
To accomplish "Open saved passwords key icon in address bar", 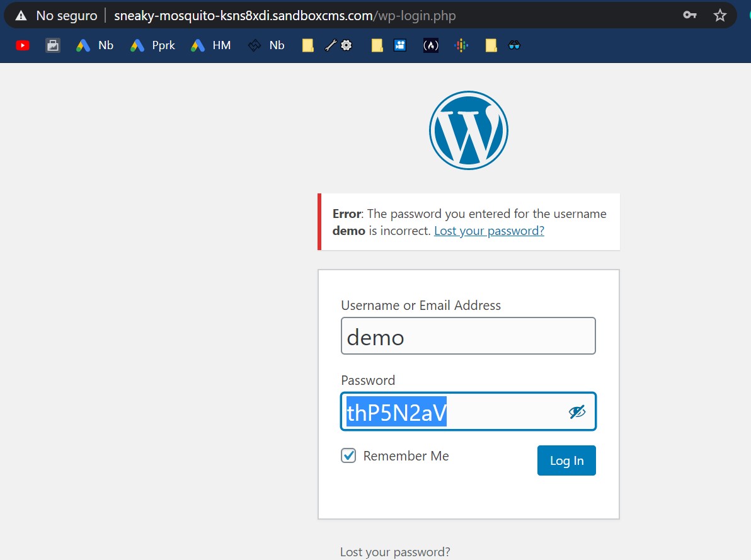I will (x=690, y=15).
